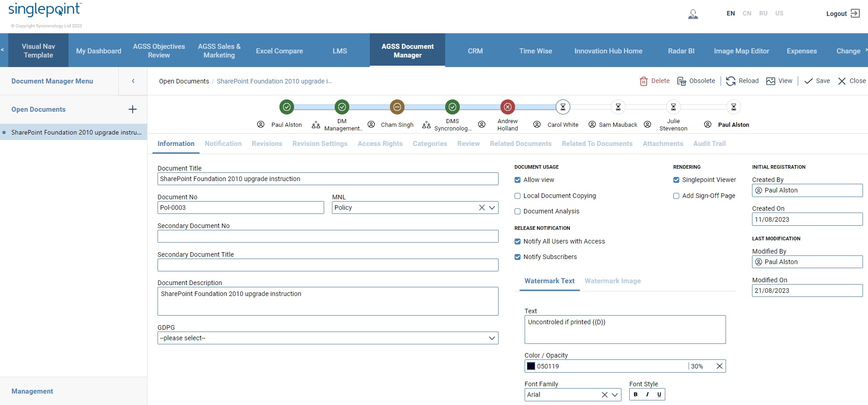Switch to the Revisions tab
868x405 pixels.
click(x=267, y=144)
